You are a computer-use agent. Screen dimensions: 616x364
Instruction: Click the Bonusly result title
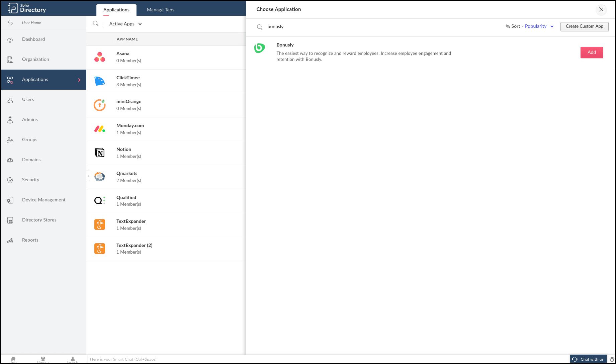point(285,45)
